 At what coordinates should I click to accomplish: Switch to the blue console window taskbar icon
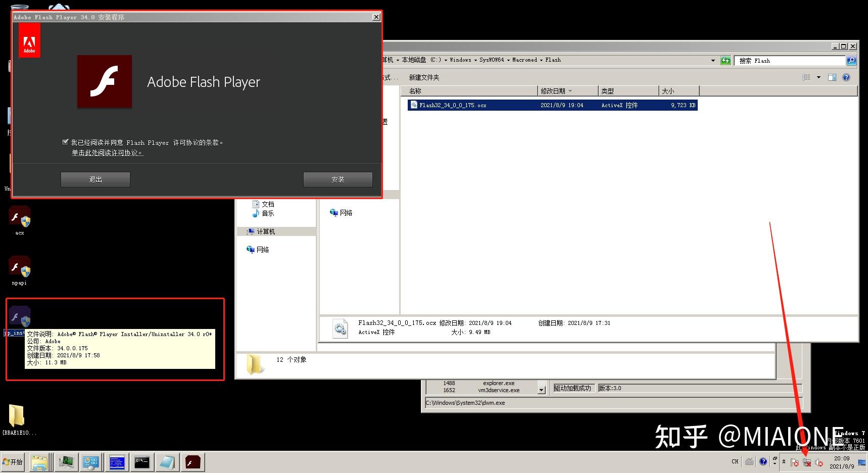117,462
